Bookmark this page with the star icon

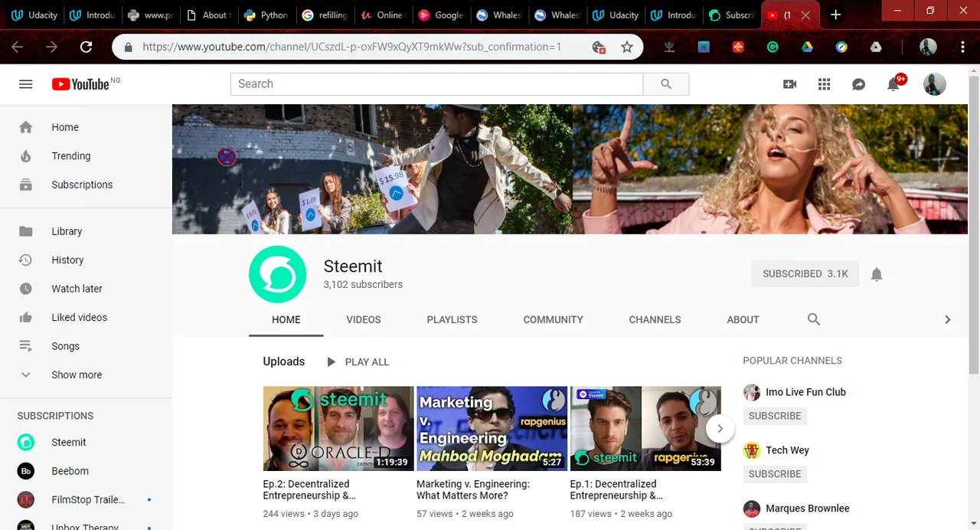pyautogui.click(x=627, y=47)
